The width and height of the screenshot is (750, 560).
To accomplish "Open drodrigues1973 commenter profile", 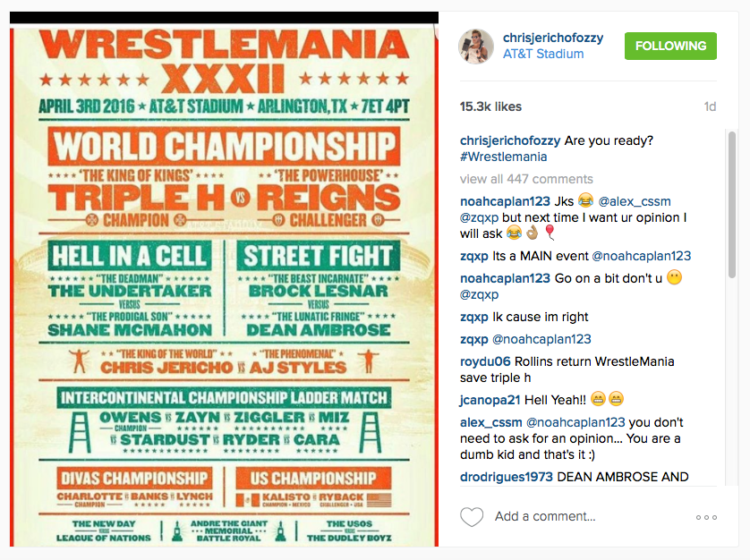I will [506, 477].
